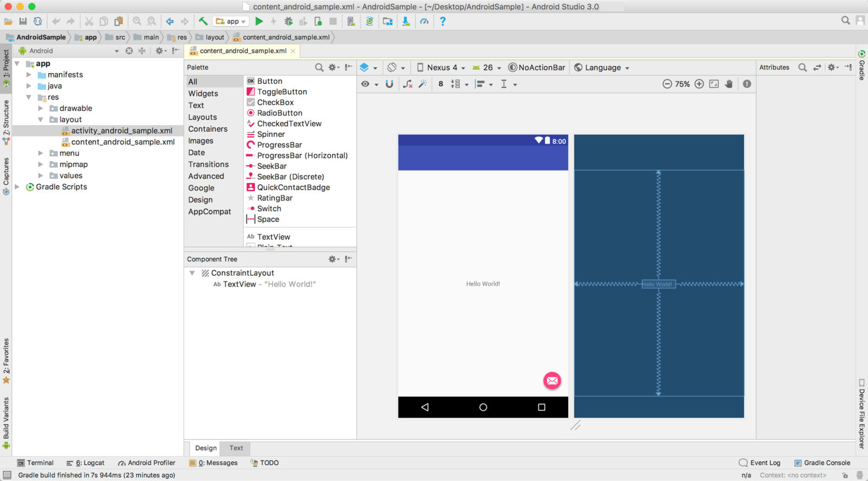Select the Infer Constraints magic wand

click(422, 83)
